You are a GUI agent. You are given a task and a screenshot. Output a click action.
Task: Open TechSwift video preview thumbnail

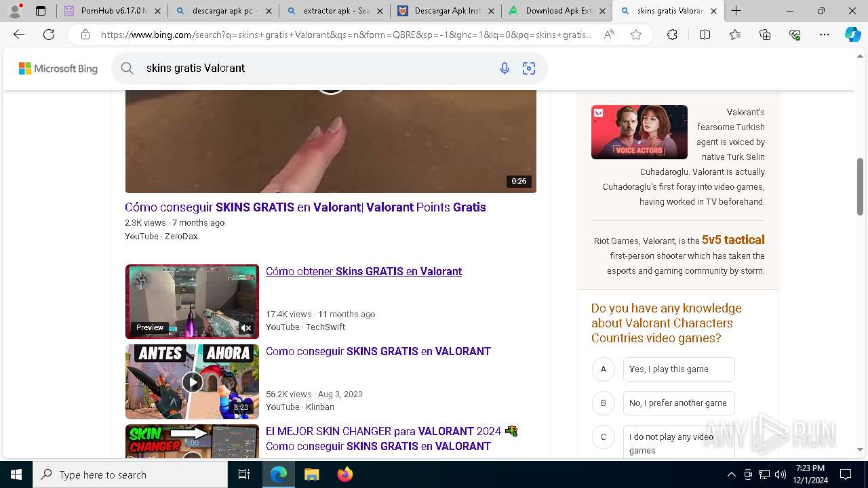[192, 302]
